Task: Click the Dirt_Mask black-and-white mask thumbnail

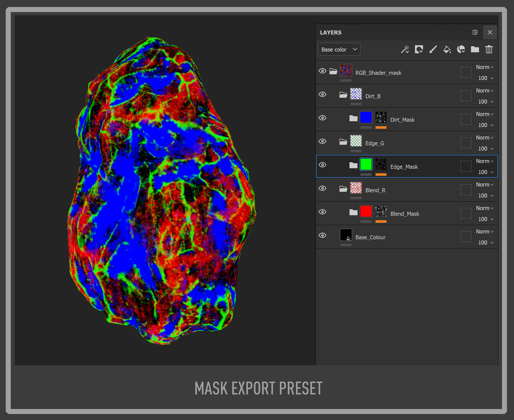Action: pyautogui.click(x=381, y=117)
